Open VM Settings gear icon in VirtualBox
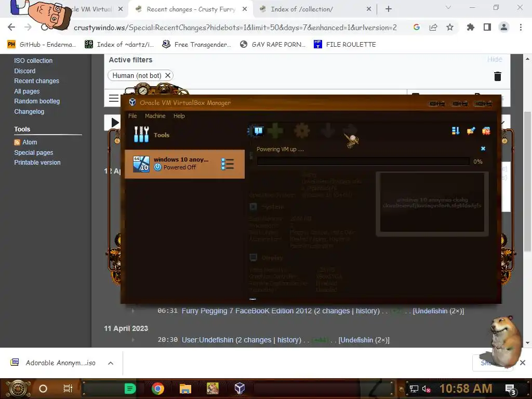 click(302, 130)
